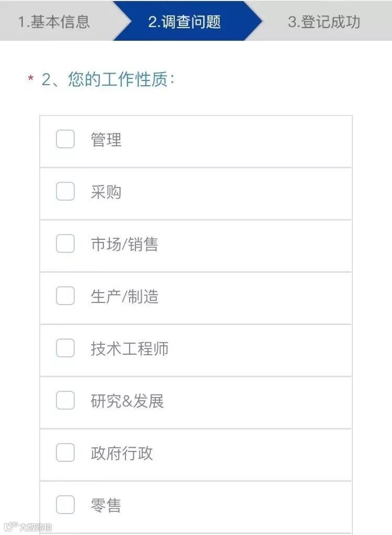392x535 pixels.
Task: Click the 零售 label text
Action: (x=106, y=506)
